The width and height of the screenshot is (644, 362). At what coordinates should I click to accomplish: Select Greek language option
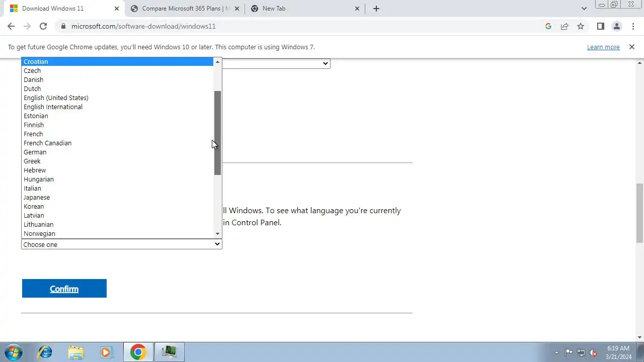point(117,161)
